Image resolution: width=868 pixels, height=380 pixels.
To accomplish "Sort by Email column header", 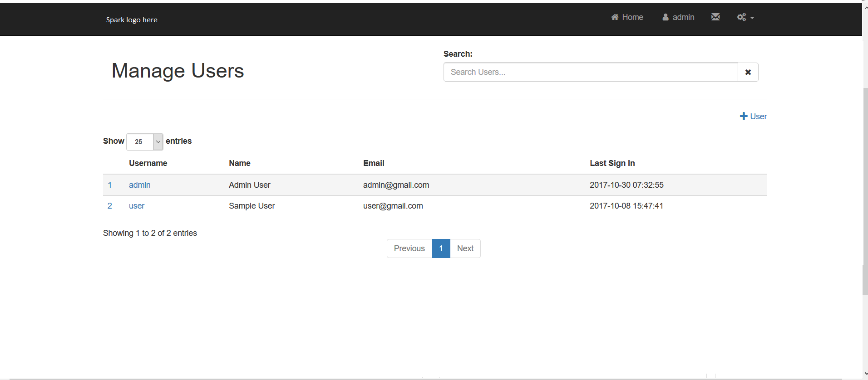I will coord(374,163).
